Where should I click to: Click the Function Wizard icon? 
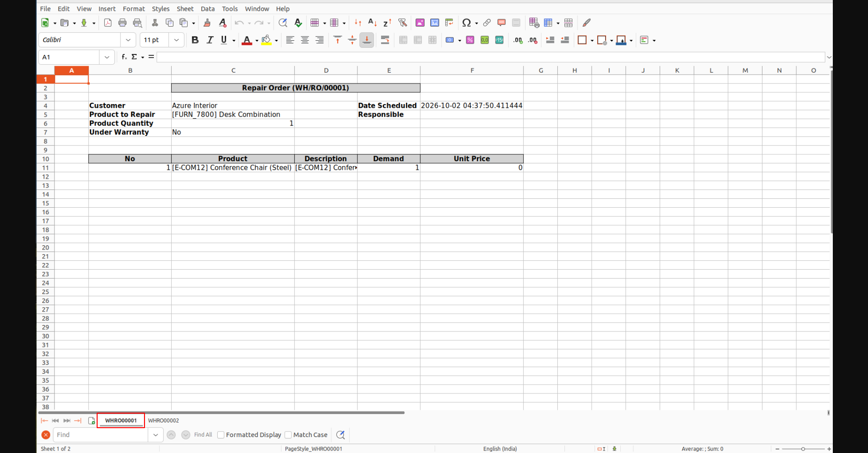124,57
